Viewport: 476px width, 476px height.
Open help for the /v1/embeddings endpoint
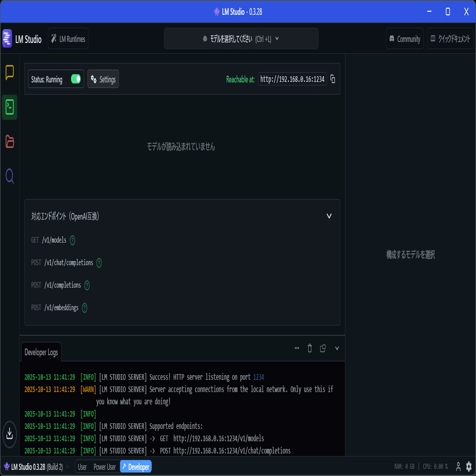point(84,308)
